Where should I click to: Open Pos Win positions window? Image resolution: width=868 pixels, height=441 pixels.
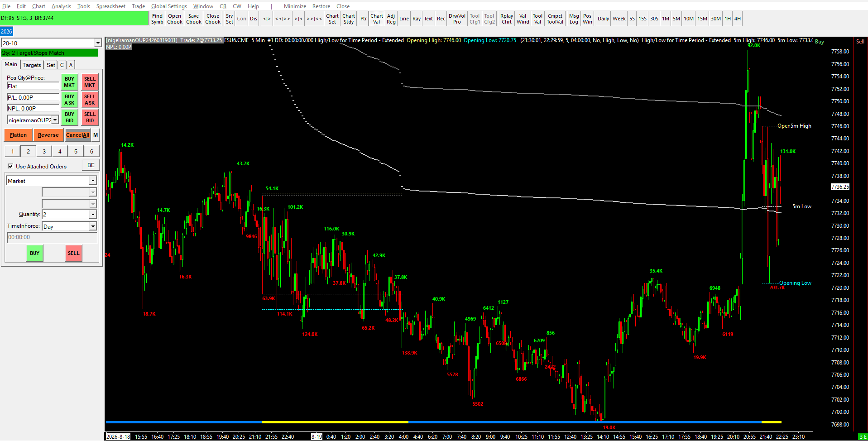[x=587, y=19]
